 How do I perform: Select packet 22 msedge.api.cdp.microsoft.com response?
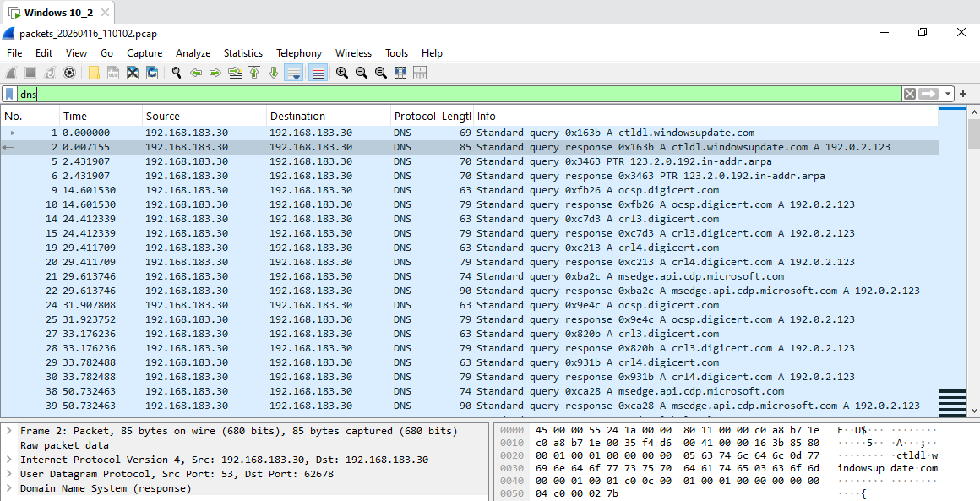pos(470,291)
